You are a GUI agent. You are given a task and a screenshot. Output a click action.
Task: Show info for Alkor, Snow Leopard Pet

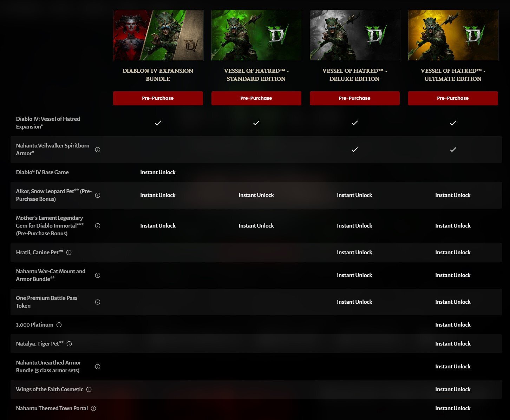click(98, 195)
